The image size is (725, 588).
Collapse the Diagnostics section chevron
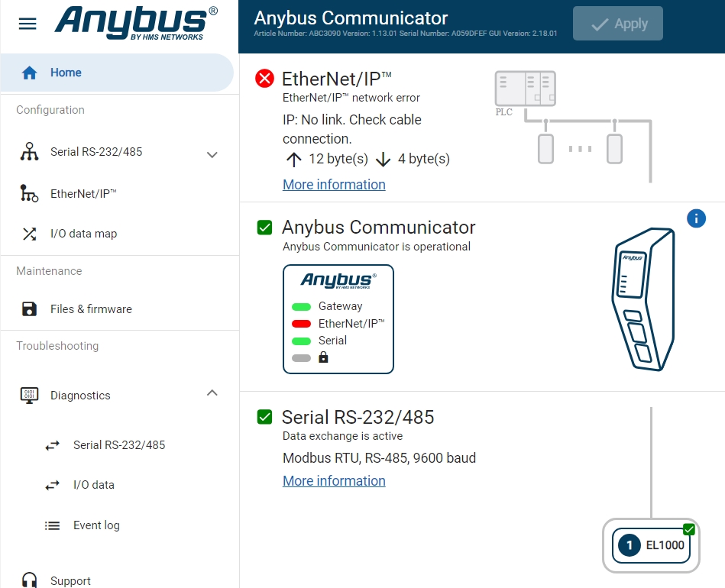(x=212, y=393)
